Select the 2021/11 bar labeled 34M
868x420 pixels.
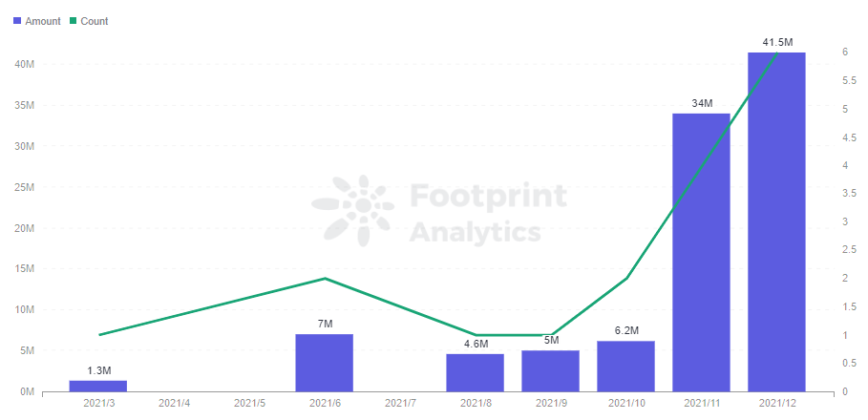coord(702,252)
